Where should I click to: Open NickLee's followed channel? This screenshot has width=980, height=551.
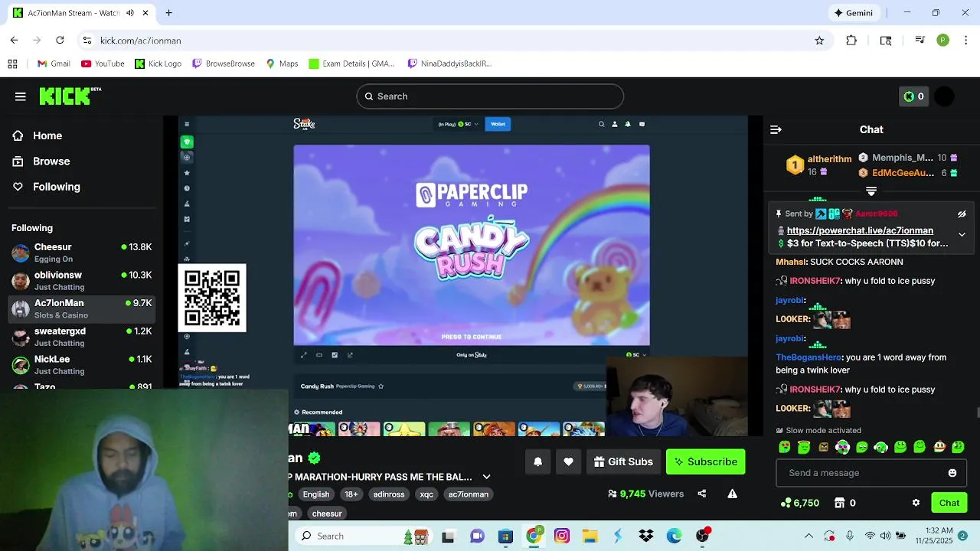coord(81,365)
